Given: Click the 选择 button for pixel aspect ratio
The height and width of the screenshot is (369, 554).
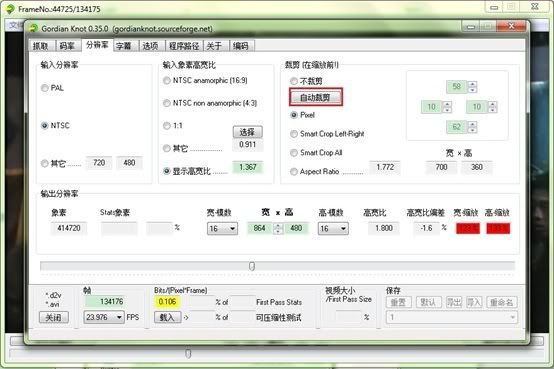Looking at the screenshot, I should (x=247, y=132).
